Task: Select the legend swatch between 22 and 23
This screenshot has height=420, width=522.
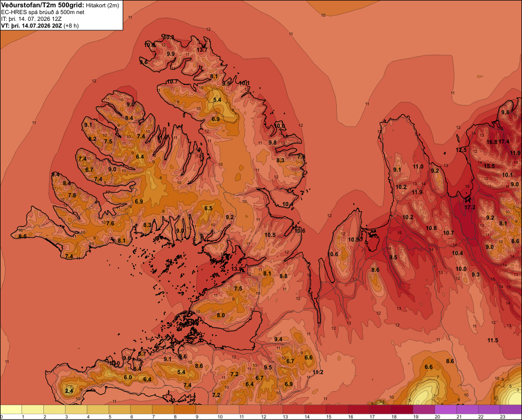Action: [x=489, y=410]
